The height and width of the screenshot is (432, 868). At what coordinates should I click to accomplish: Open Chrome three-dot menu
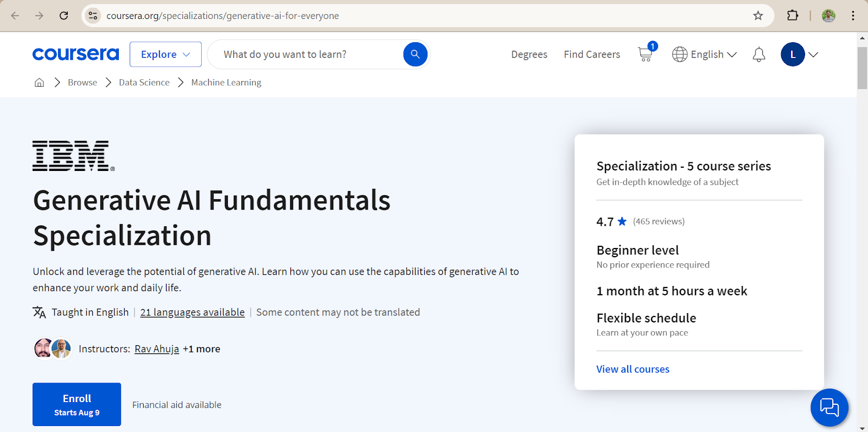[x=853, y=16]
